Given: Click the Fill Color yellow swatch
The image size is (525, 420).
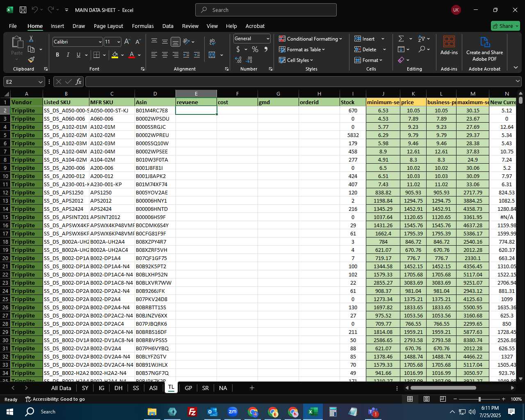Looking at the screenshot, I should [115, 55].
